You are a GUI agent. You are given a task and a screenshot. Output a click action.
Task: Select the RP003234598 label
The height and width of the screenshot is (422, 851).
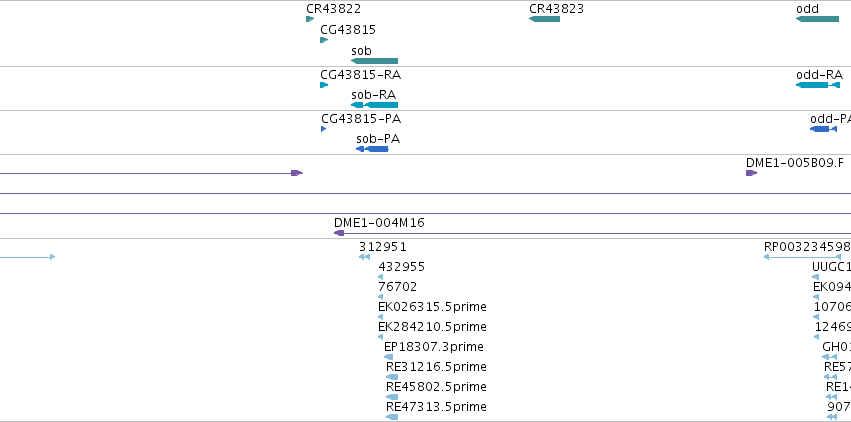click(x=807, y=247)
